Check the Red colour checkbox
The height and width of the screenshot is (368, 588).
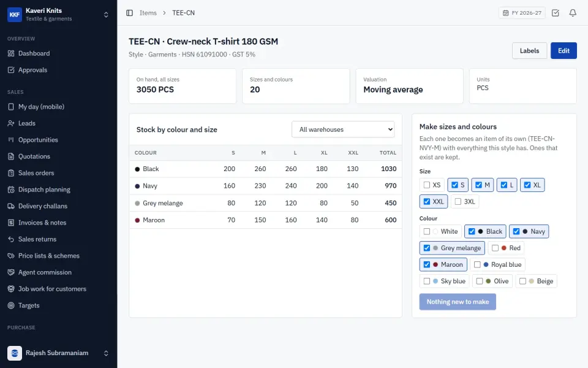[495, 248]
